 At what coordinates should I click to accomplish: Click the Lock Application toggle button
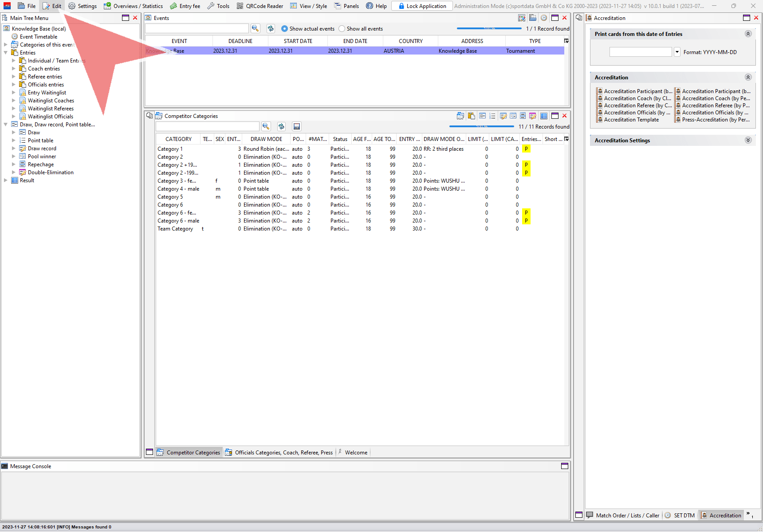[422, 6]
